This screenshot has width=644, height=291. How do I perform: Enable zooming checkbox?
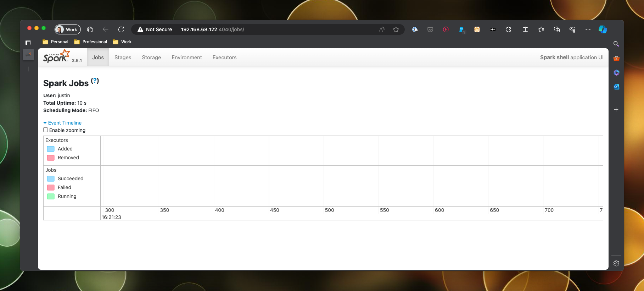pos(45,130)
